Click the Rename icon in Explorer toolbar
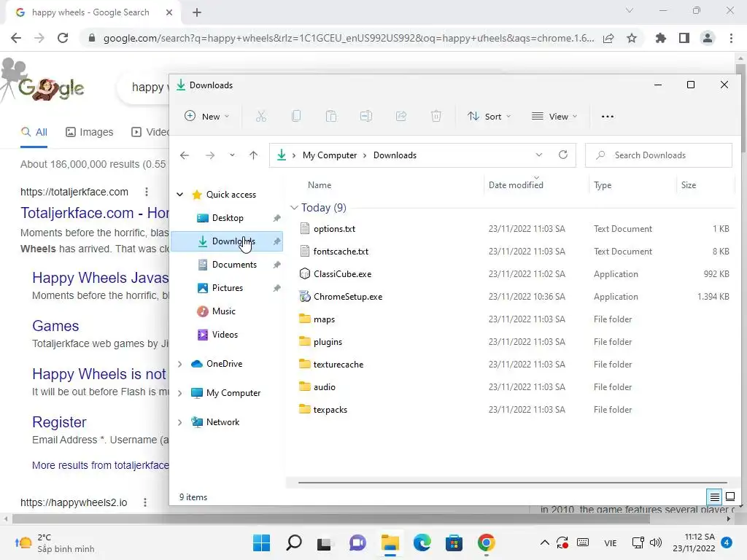747x560 pixels. 366,116
